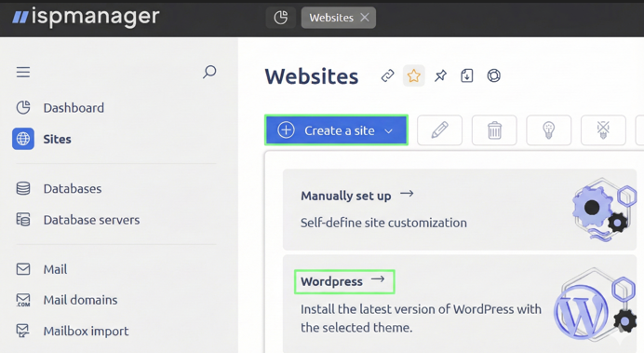Viewport: 644px width, 353px height.
Task: Select the Wordpress install option
Action: coord(344,281)
